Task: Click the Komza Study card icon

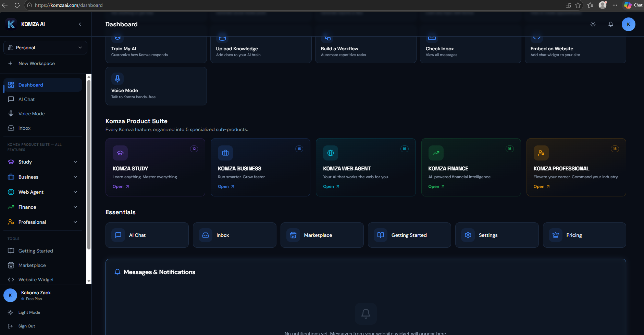Action: point(120,153)
